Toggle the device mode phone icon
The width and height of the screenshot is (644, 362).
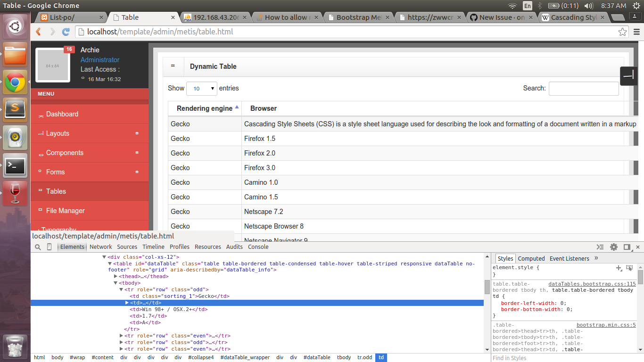50,247
